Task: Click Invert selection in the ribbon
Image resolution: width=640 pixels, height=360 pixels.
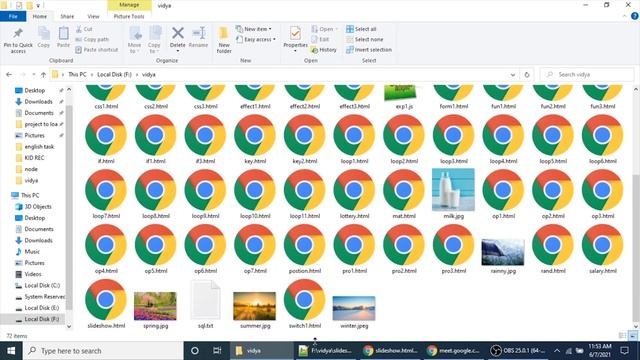Action: click(x=369, y=49)
